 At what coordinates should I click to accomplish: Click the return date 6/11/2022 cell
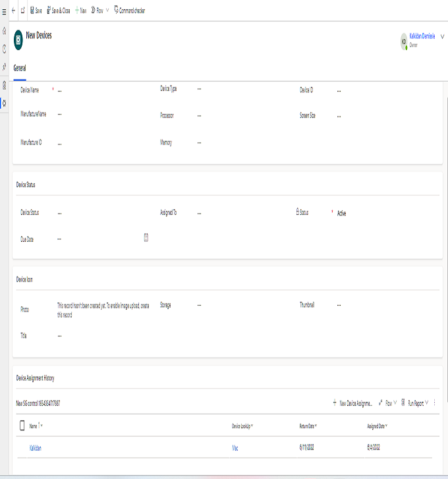click(306, 447)
